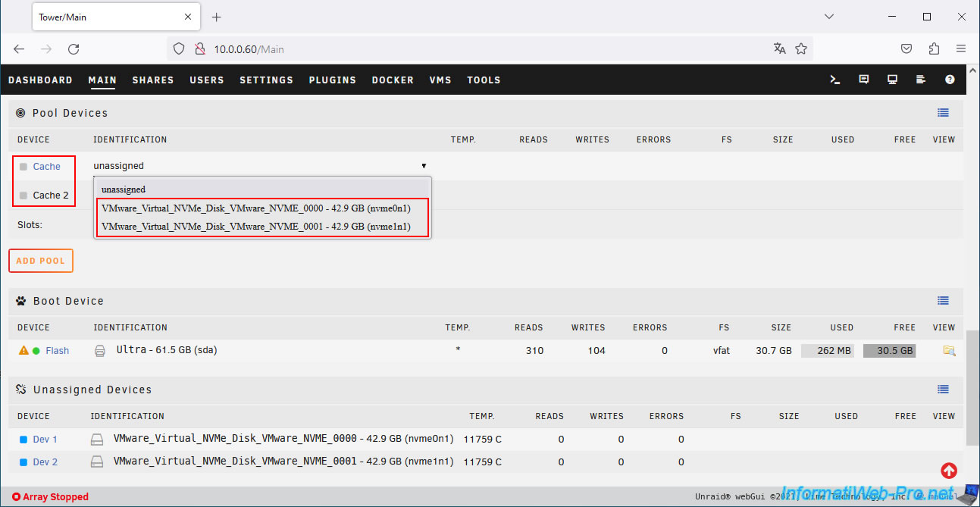The height and width of the screenshot is (507, 980).
Task: Open the Docker menu tab
Action: click(393, 80)
